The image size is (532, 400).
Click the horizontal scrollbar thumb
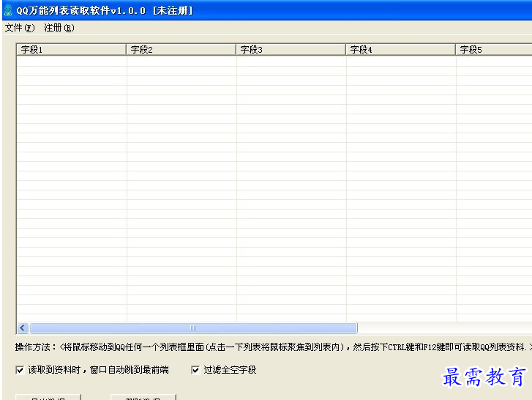(193, 328)
